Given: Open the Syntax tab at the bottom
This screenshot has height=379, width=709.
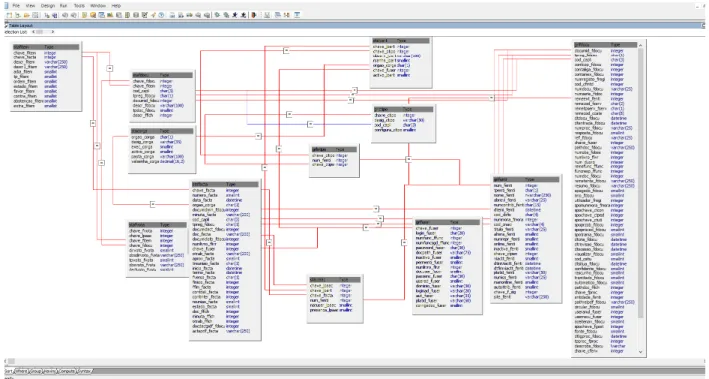Looking at the screenshot, I should [x=85, y=371].
